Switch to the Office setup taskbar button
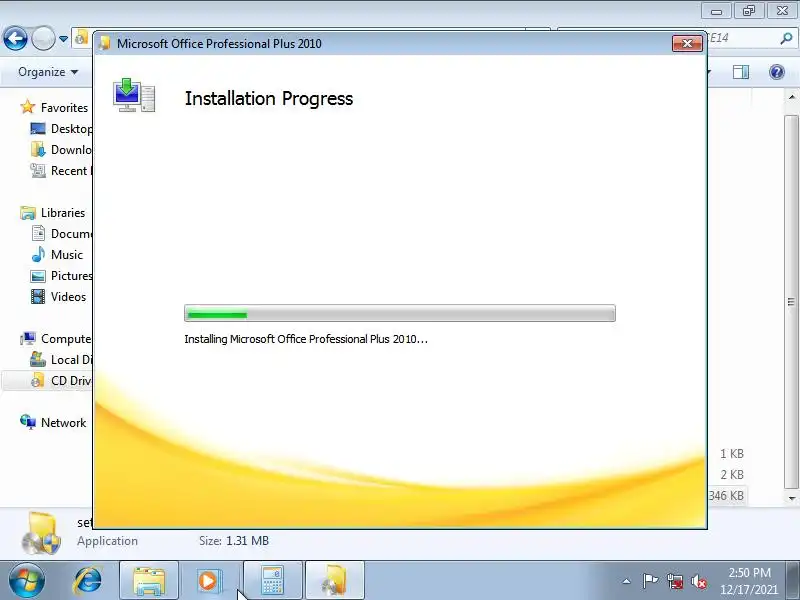The height and width of the screenshot is (600, 800). click(335, 581)
